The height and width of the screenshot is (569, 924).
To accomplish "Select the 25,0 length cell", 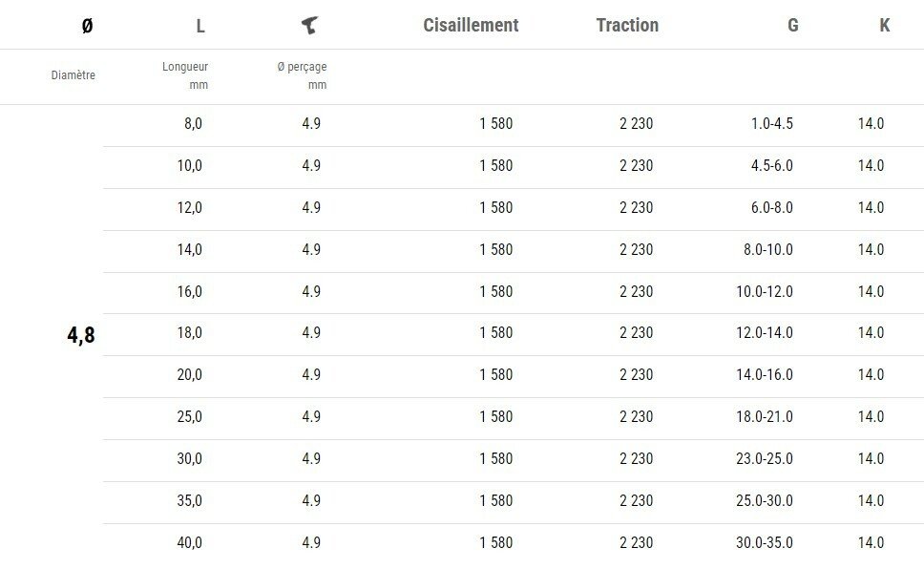I will [x=190, y=417].
